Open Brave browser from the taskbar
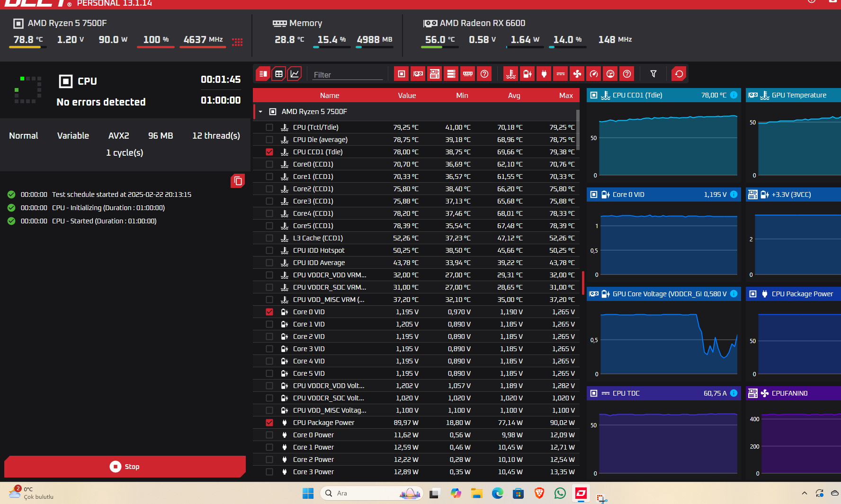The width and height of the screenshot is (841, 504). tap(539, 493)
